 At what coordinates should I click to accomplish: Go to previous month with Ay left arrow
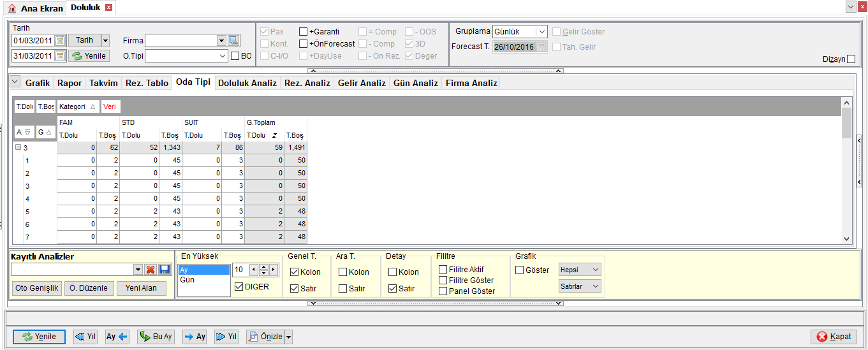point(117,337)
